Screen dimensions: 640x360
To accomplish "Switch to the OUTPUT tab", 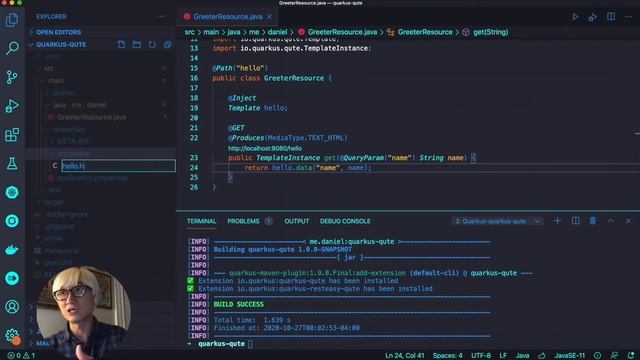I will pos(297,221).
